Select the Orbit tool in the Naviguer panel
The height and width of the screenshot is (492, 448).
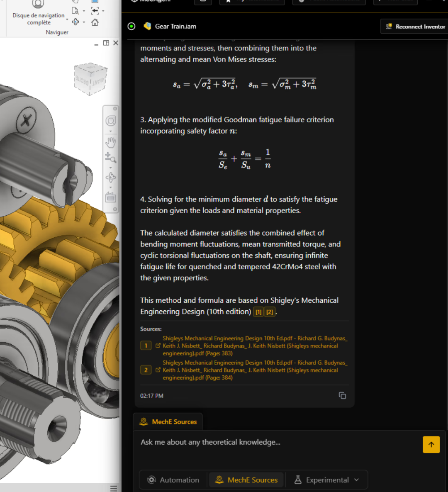click(x=75, y=22)
